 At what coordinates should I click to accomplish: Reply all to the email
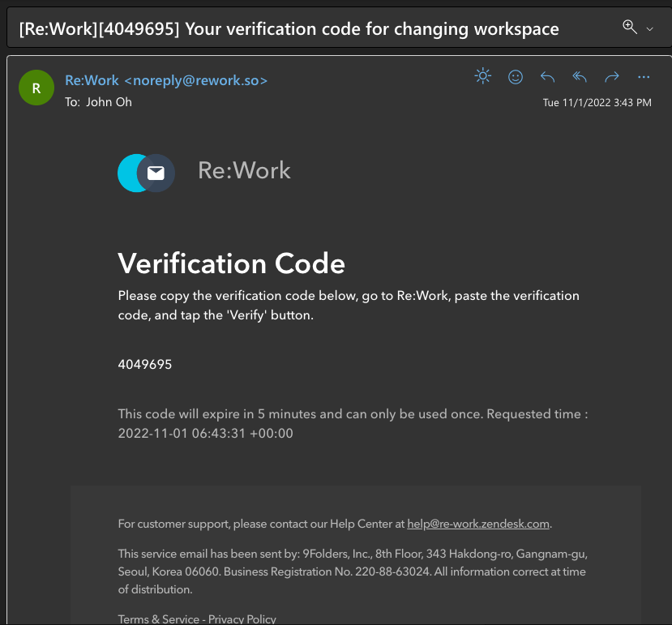pyautogui.click(x=580, y=77)
